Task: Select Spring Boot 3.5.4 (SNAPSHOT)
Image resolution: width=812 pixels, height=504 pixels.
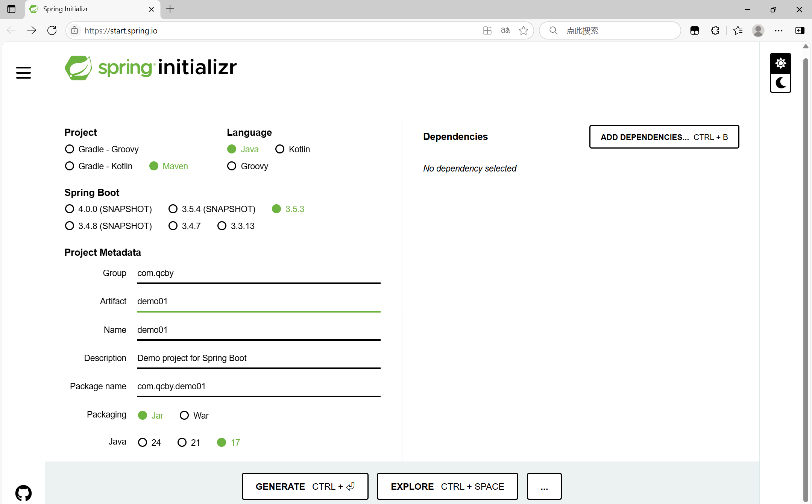Action: 212,209
